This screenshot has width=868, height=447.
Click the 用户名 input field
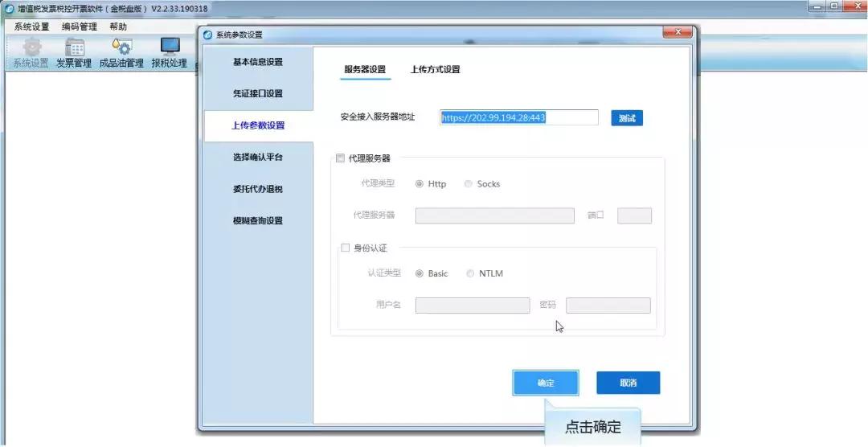tap(473, 306)
